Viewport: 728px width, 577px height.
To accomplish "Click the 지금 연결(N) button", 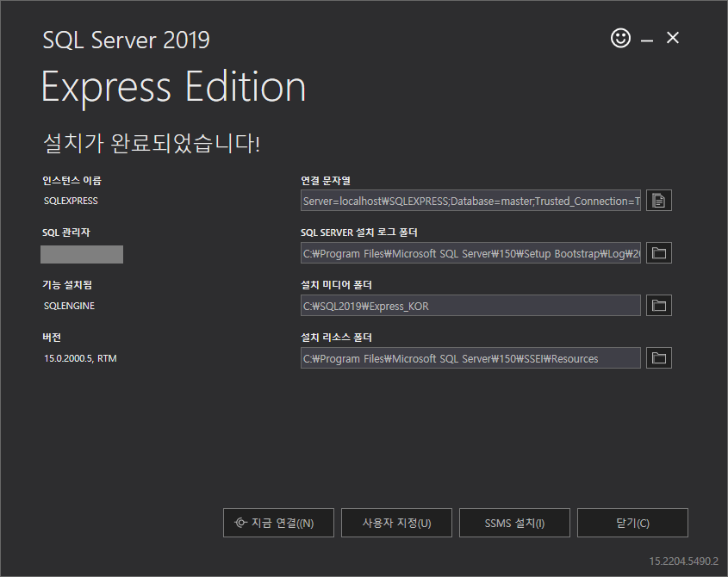I will point(278,523).
